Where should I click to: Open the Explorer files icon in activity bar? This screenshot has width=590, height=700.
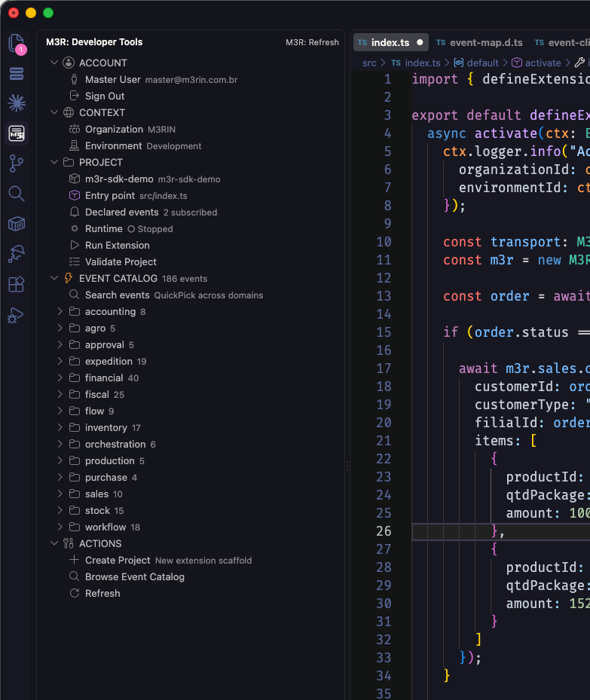click(17, 43)
